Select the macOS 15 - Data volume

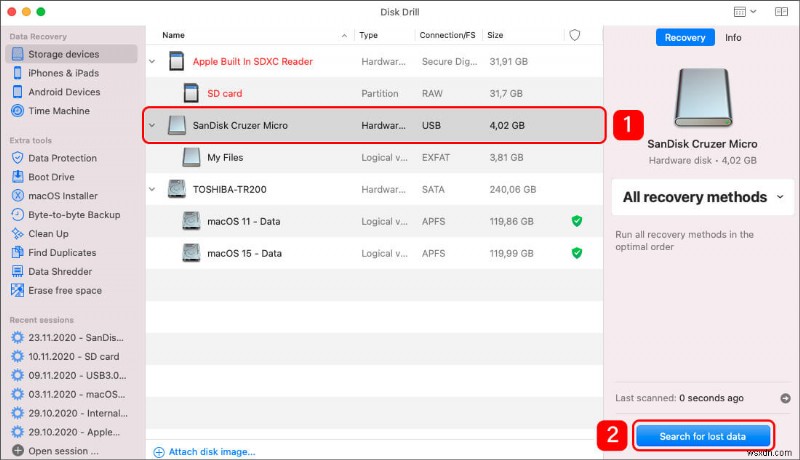click(x=374, y=253)
